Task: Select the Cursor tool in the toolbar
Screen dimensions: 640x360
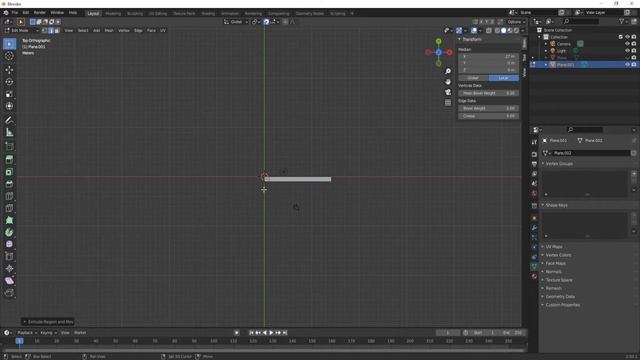Action: (x=9, y=56)
